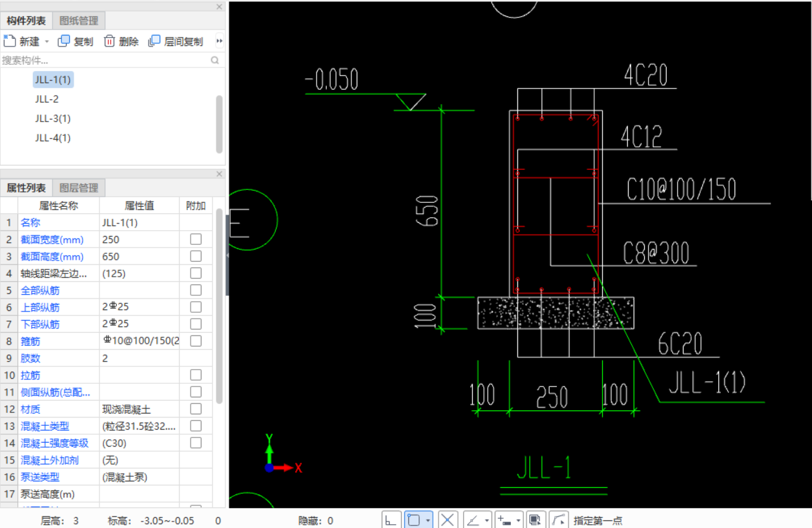The image size is (812, 528).
Task: Select component JLL-2 in list
Action: (47, 99)
